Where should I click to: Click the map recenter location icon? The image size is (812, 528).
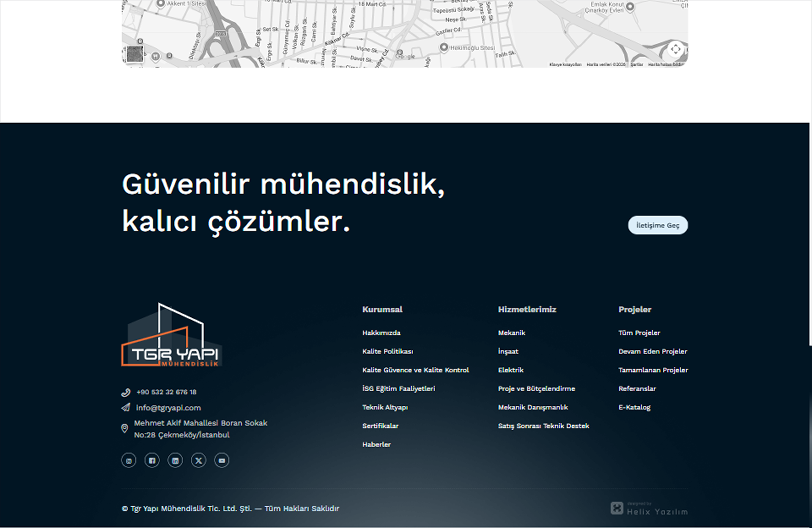click(675, 49)
